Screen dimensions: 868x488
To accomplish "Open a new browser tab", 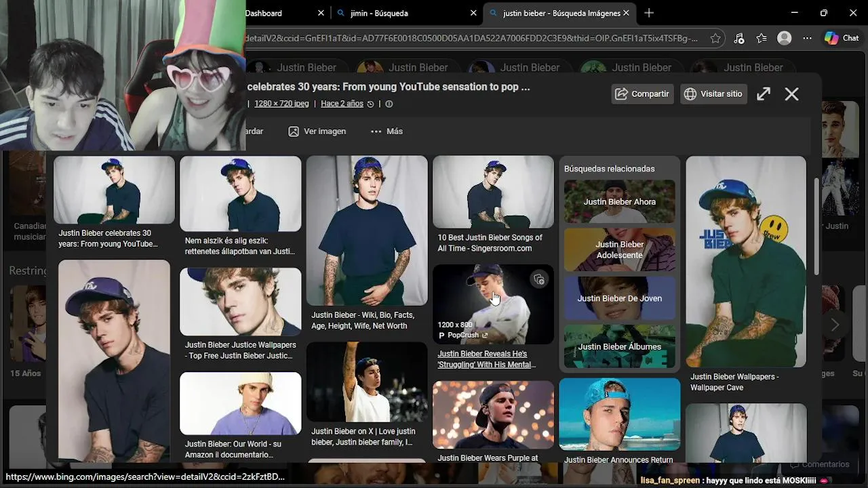I will [x=649, y=13].
